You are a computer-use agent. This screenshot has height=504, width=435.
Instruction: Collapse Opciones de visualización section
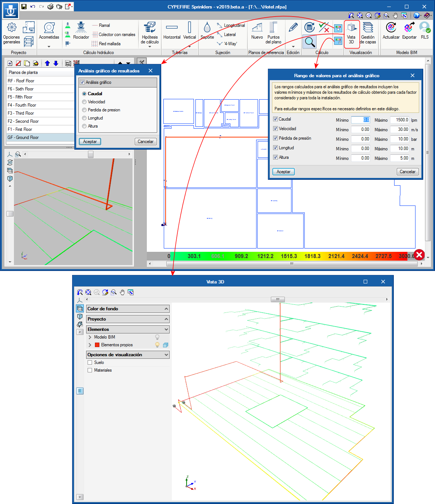click(x=128, y=355)
